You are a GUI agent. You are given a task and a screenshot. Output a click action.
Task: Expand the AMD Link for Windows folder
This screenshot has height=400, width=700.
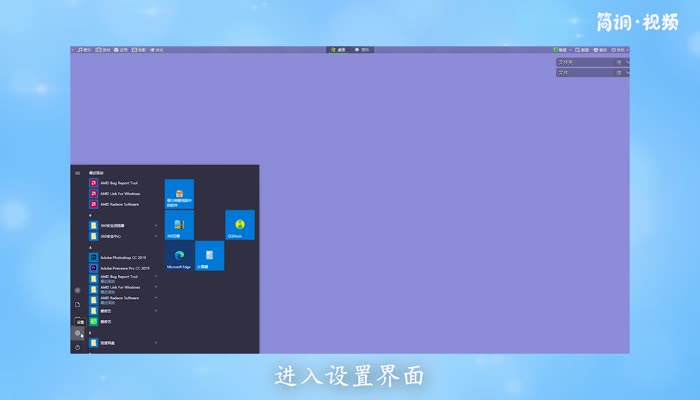click(120, 288)
